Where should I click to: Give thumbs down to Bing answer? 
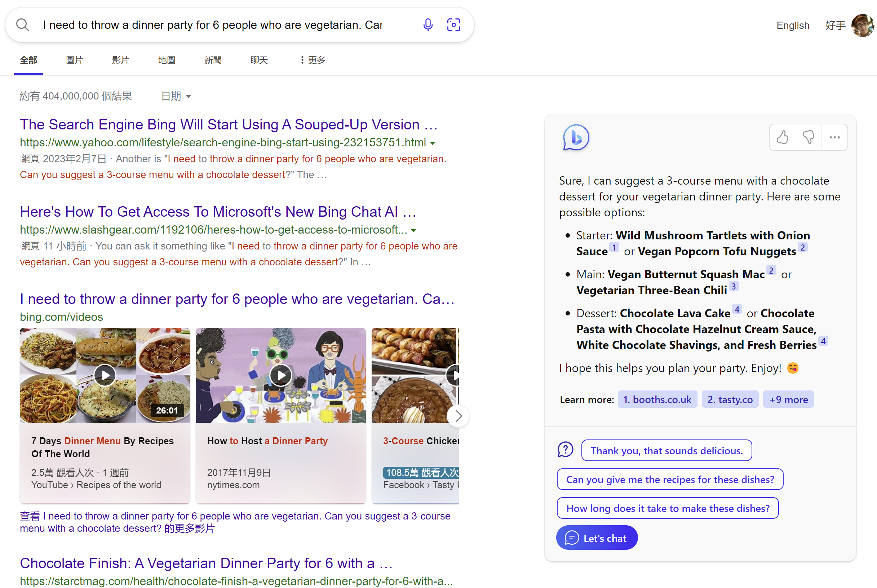pos(808,137)
